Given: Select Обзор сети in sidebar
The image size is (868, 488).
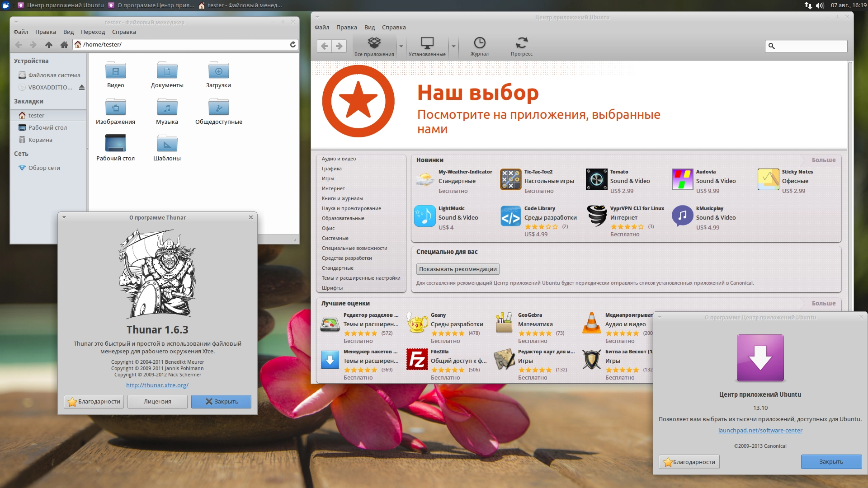Looking at the screenshot, I should (49, 168).
